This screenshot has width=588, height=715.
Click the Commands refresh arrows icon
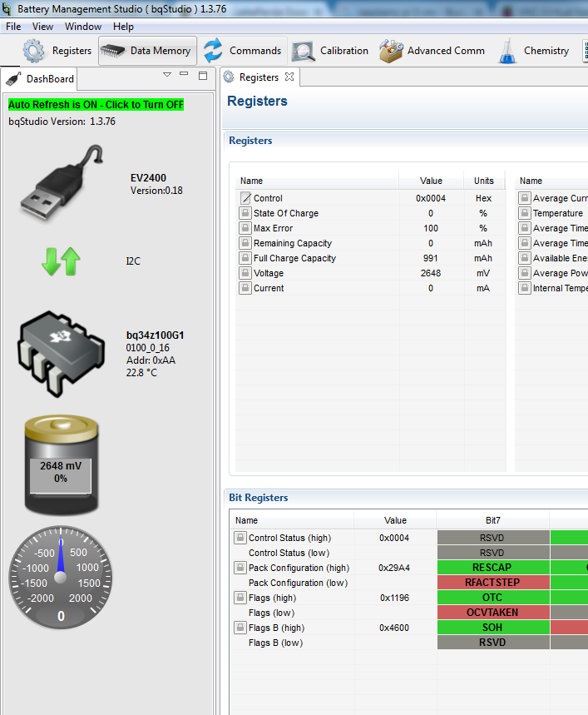click(213, 51)
